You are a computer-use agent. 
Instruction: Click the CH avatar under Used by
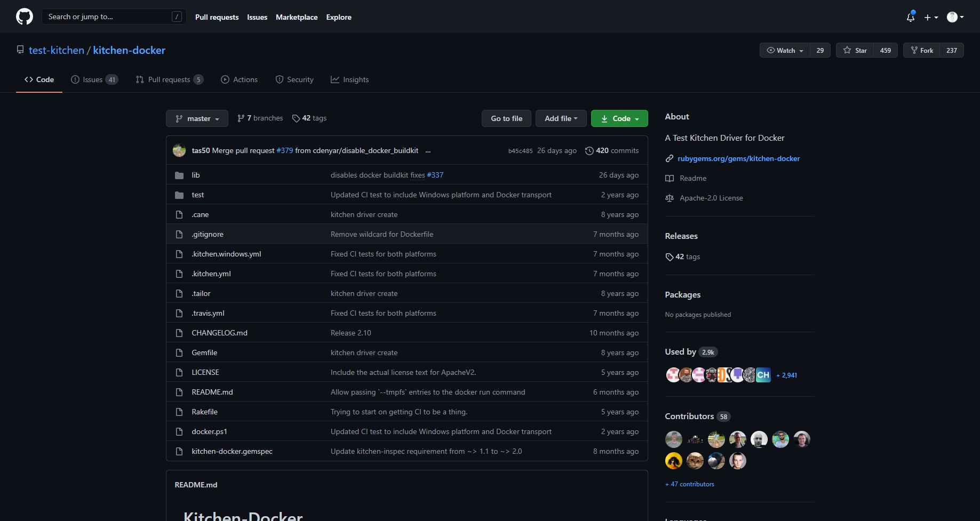763,375
